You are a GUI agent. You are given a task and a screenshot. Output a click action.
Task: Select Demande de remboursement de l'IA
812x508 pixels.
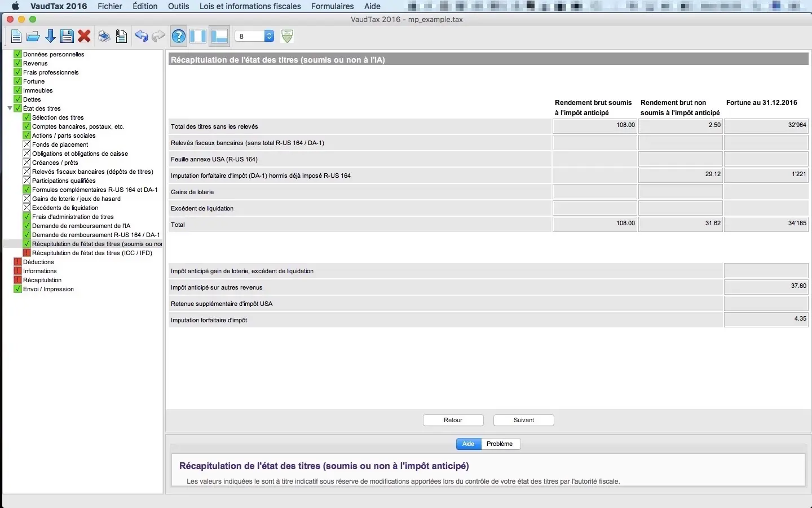point(81,226)
